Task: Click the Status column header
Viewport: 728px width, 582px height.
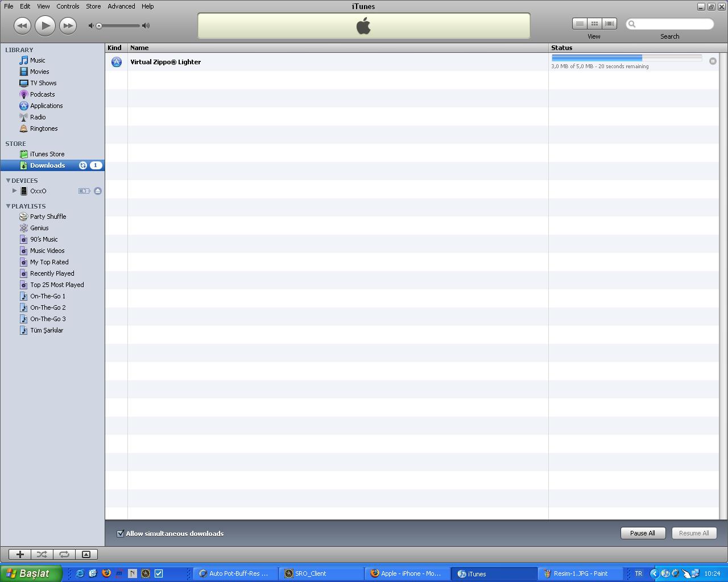Action: 634,48
